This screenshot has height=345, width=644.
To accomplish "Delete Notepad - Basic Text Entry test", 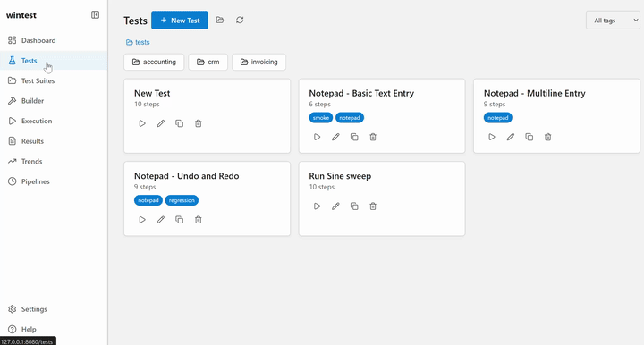I will (373, 137).
